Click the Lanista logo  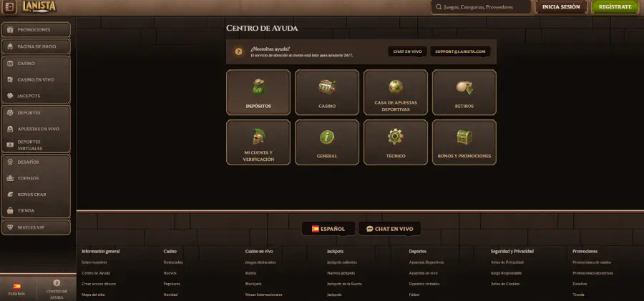39,6
